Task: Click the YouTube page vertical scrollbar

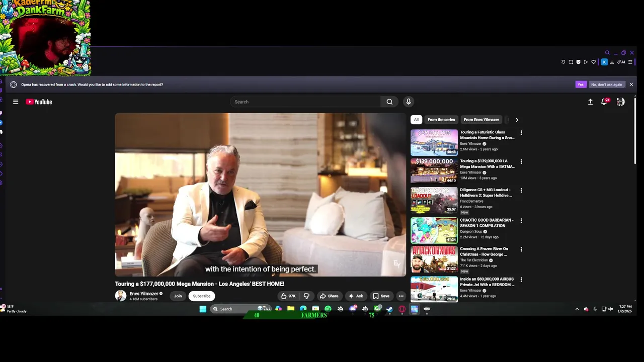Action: [635, 131]
